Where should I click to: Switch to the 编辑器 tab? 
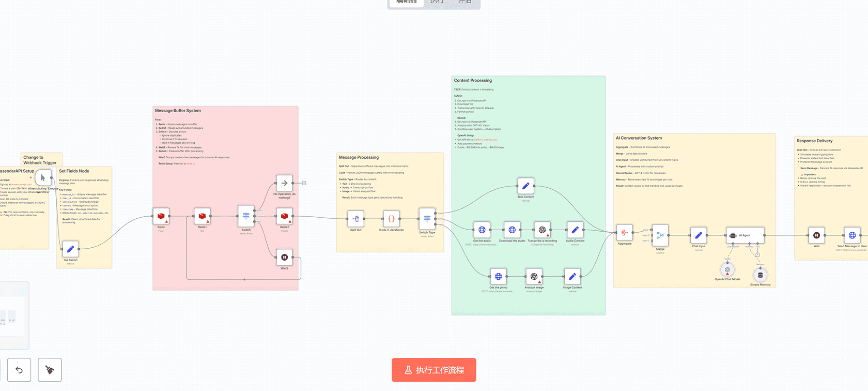[406, 2]
